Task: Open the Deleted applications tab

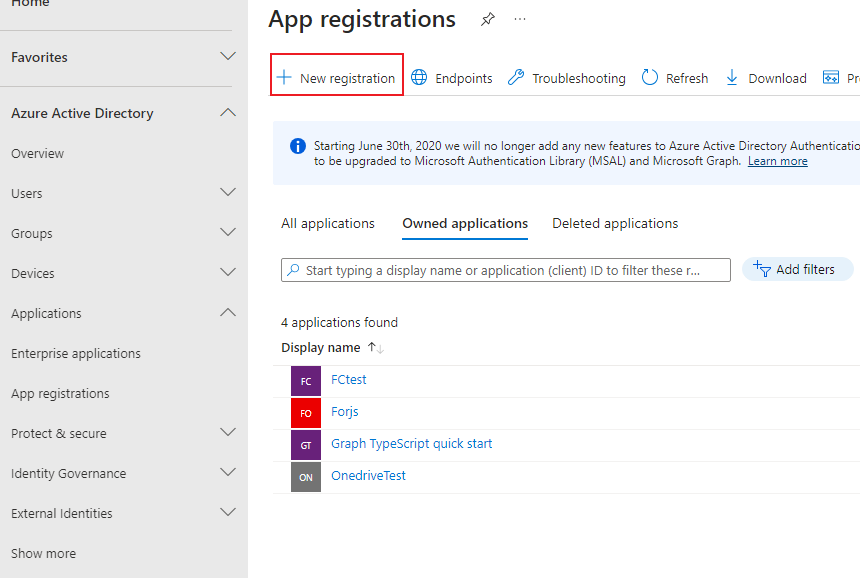Action: (615, 223)
